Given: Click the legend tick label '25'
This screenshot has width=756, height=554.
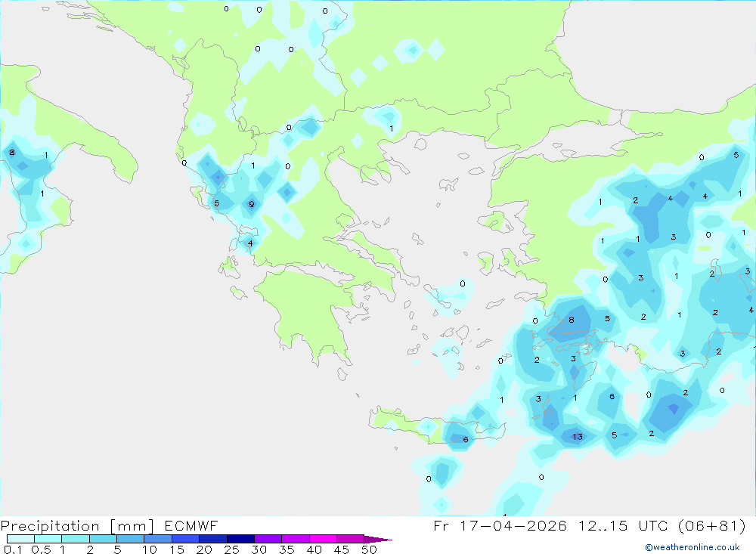Looking at the screenshot, I should pyautogui.click(x=232, y=549).
